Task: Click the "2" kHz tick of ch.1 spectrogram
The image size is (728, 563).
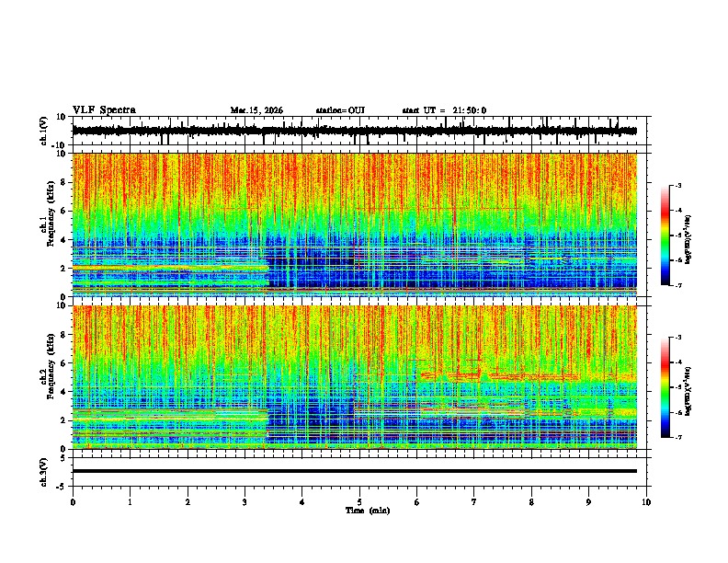Action: [63, 268]
